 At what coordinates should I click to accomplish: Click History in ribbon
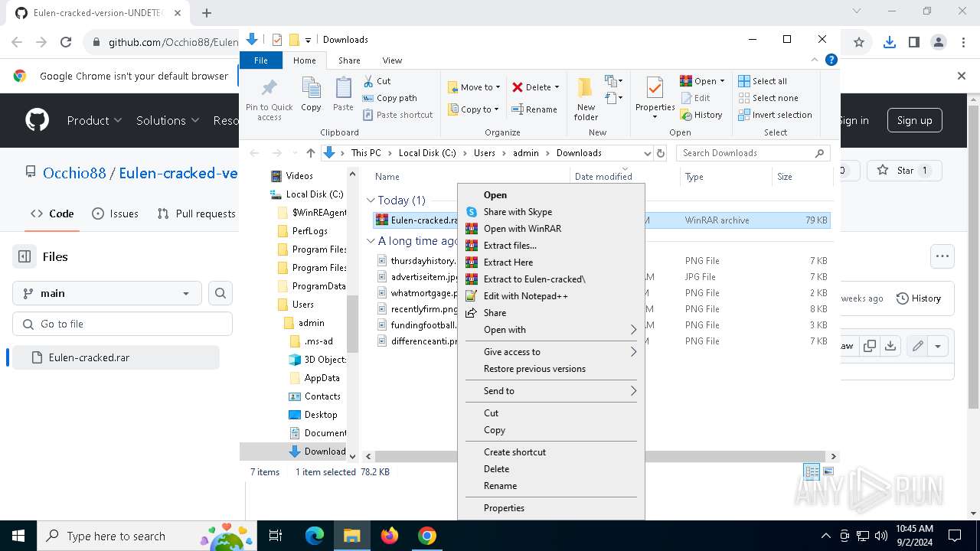tap(701, 115)
